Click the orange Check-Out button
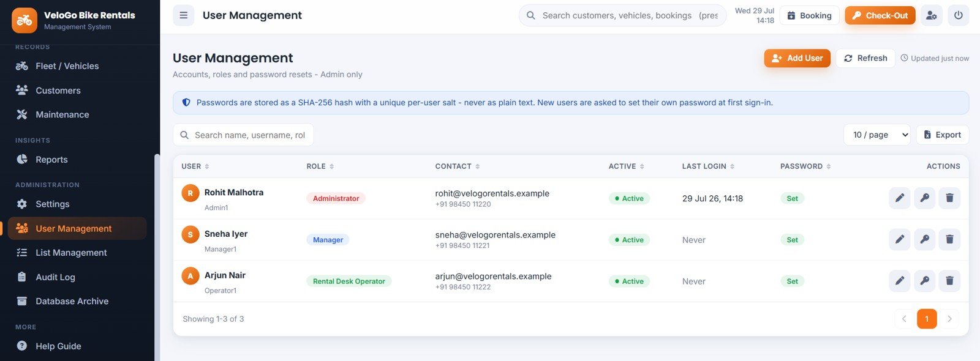980x361 pixels. 880,15
